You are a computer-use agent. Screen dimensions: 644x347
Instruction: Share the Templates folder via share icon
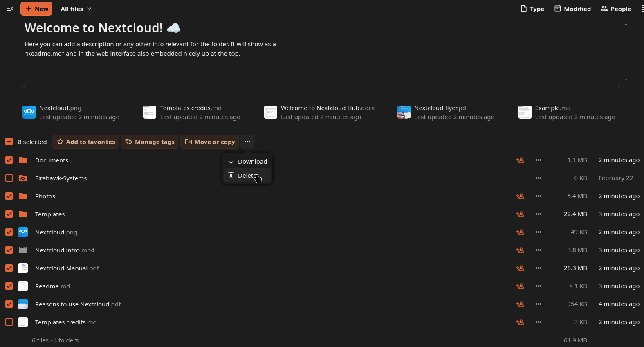pos(520,214)
